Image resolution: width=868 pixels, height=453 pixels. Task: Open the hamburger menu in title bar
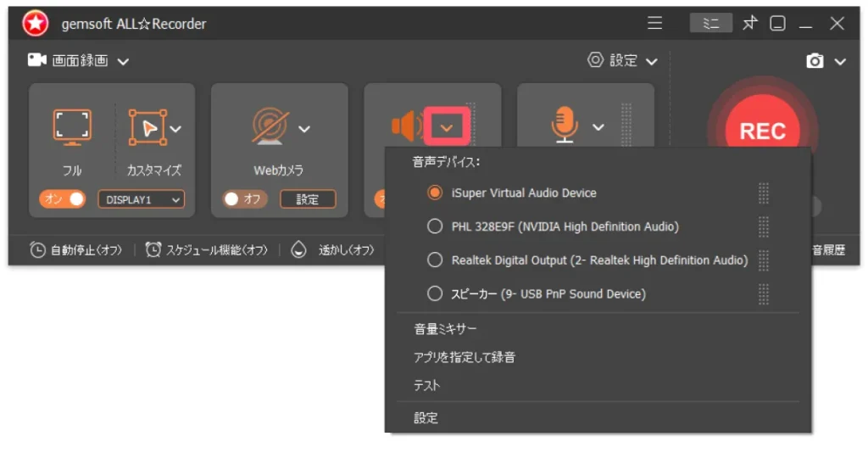[x=655, y=24]
